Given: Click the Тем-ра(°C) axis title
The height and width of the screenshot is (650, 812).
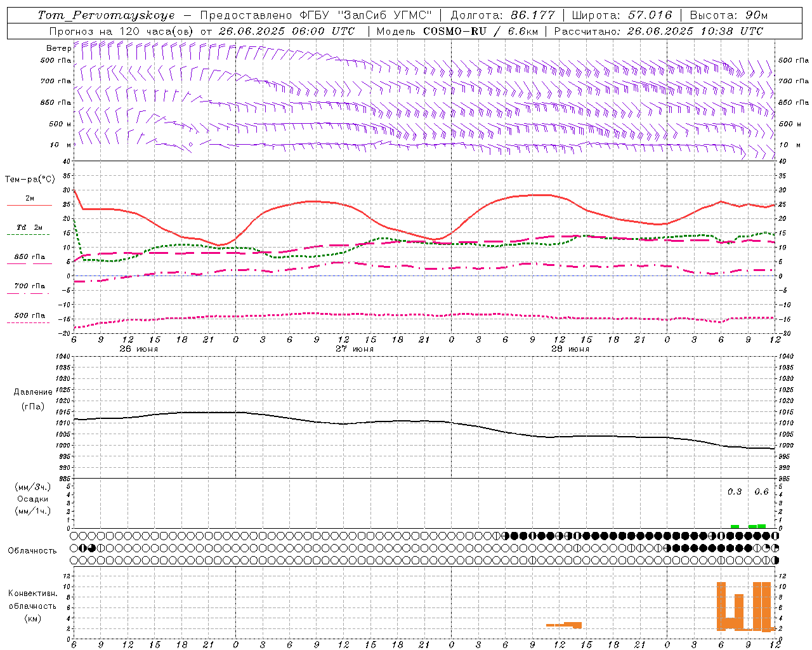Looking at the screenshot, I should tap(30, 180).
